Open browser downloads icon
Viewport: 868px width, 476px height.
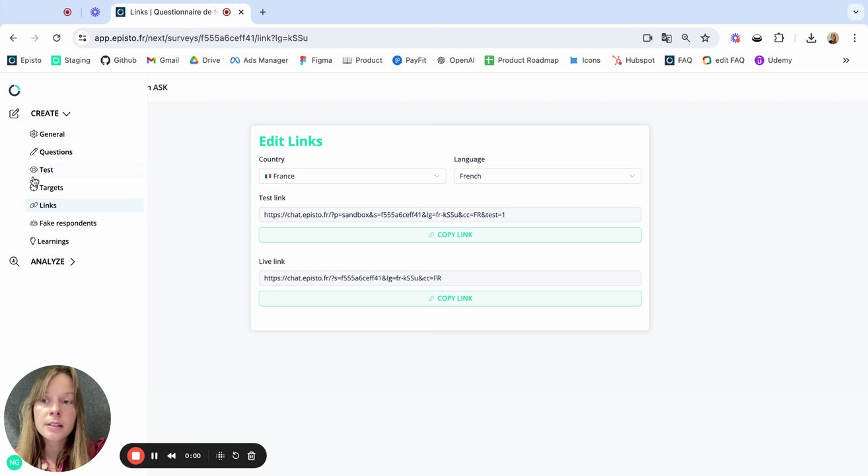(x=811, y=38)
